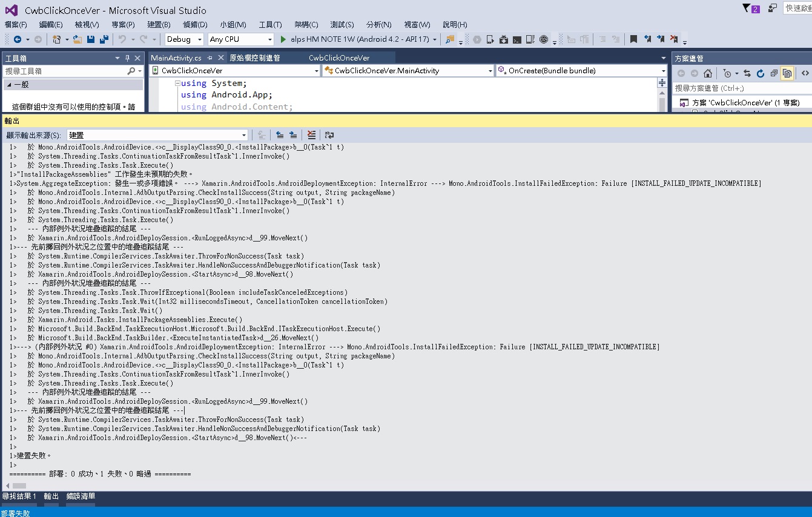Go to previous message in Output
Viewport: 812px width, 517px height.
(x=279, y=135)
